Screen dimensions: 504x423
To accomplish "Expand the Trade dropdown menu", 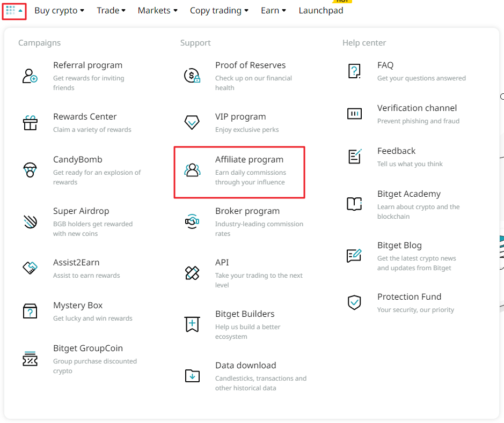I will pyautogui.click(x=111, y=11).
